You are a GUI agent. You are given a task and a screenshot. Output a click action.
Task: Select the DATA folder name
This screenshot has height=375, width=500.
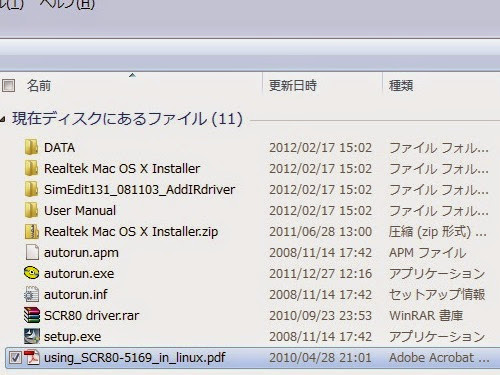pos(60,147)
